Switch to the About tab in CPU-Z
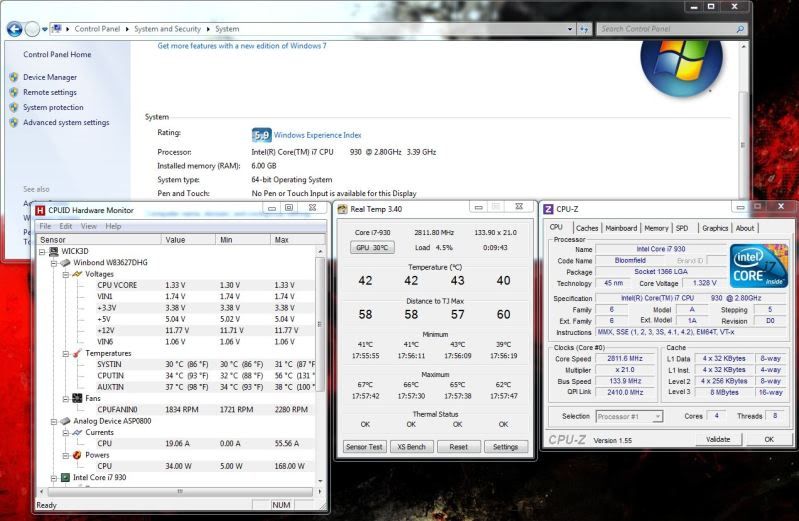 point(744,228)
